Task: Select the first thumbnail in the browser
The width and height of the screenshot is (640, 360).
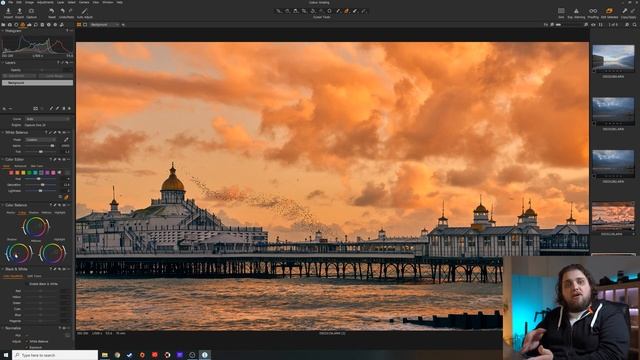Action: [613, 58]
